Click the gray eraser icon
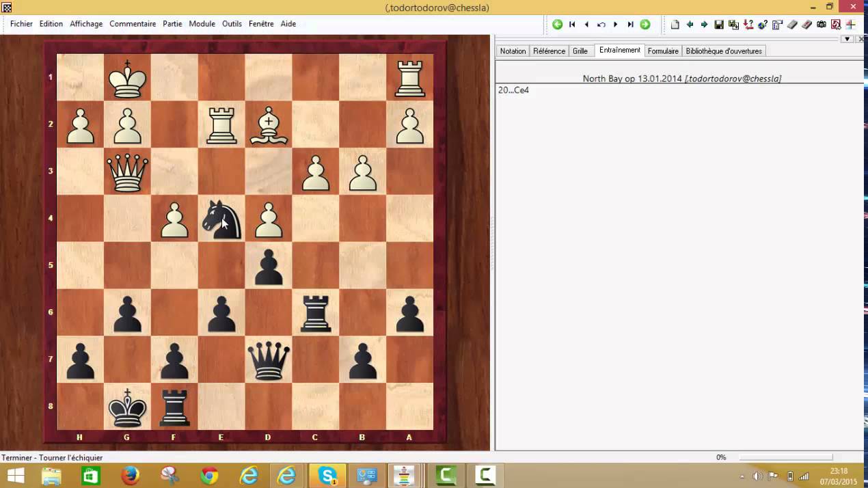The height and width of the screenshot is (488, 868). pyautogui.click(x=792, y=25)
